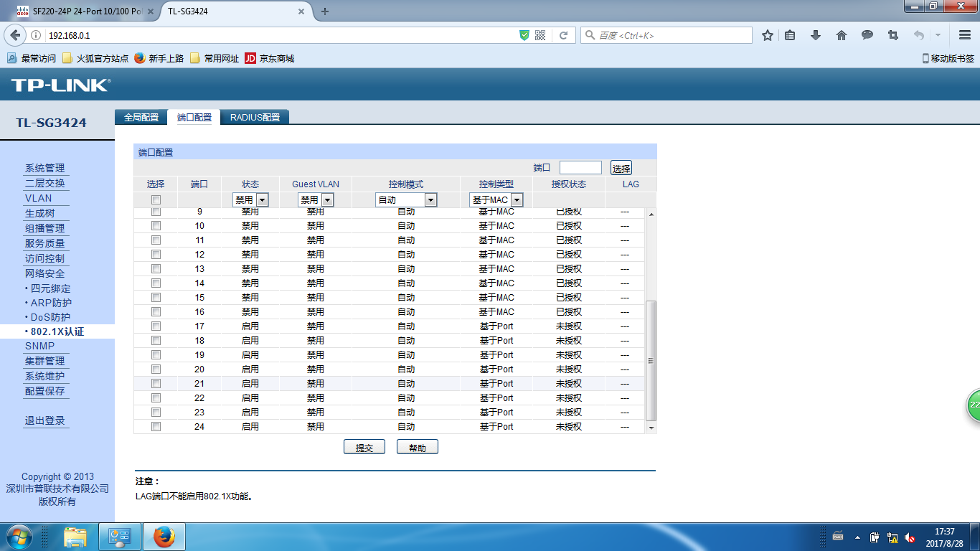This screenshot has height=551, width=980.
Task: Select the 端口配置 tab
Action: [x=194, y=118]
